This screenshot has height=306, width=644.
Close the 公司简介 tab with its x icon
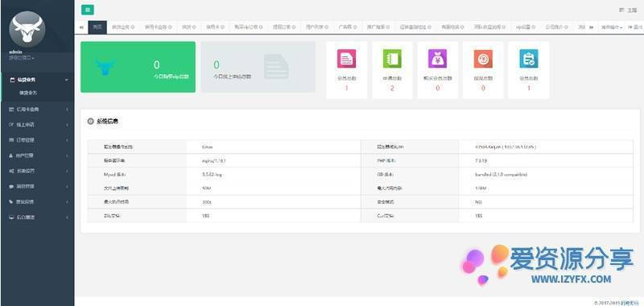point(565,27)
